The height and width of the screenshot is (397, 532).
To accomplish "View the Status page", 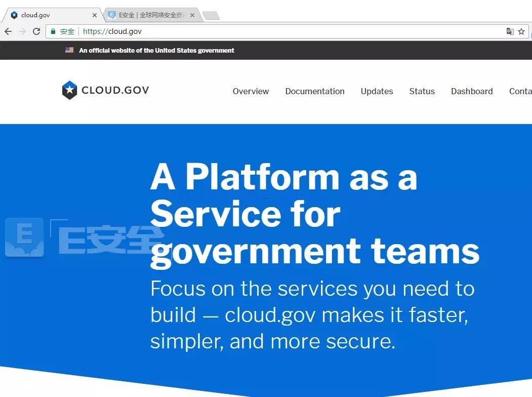I will pyautogui.click(x=422, y=91).
